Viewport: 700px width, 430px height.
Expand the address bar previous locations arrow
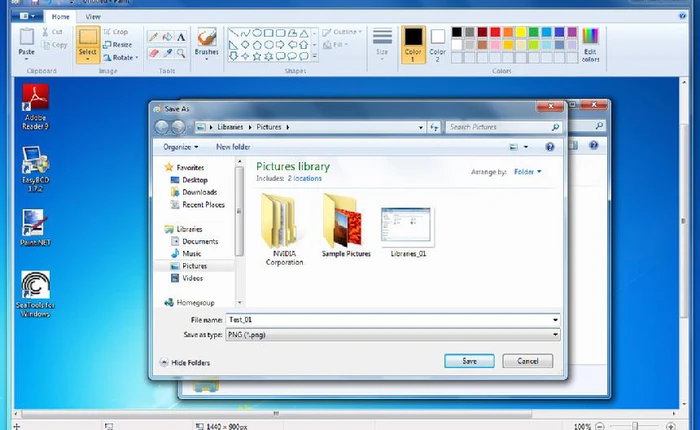tap(421, 127)
